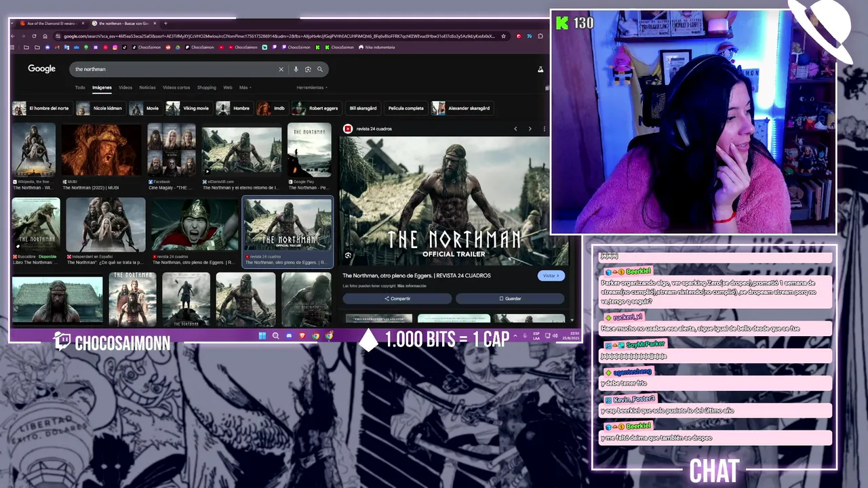Open the tab search dropdown arrow
Image resolution: width=868 pixels, height=488 pixels.
14,23
